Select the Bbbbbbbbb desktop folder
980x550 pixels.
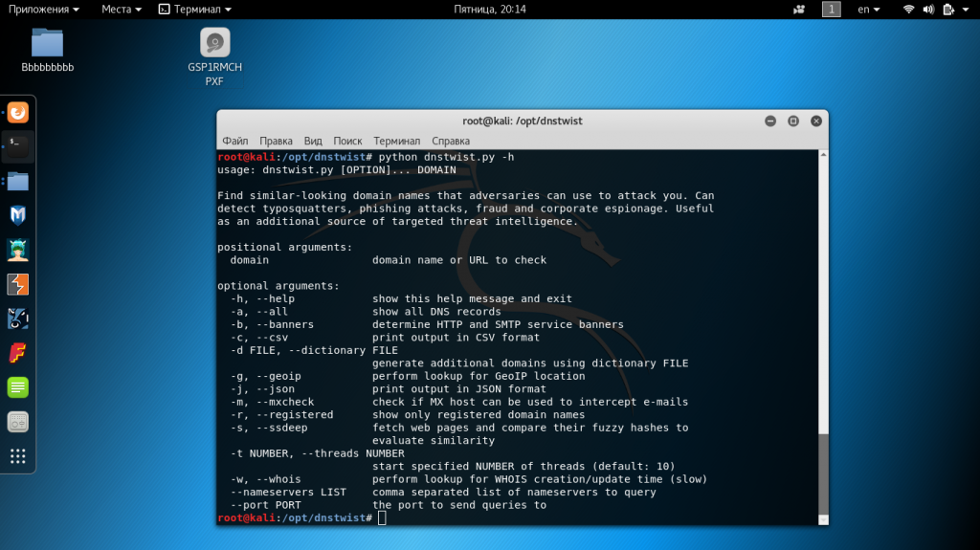tap(47, 50)
